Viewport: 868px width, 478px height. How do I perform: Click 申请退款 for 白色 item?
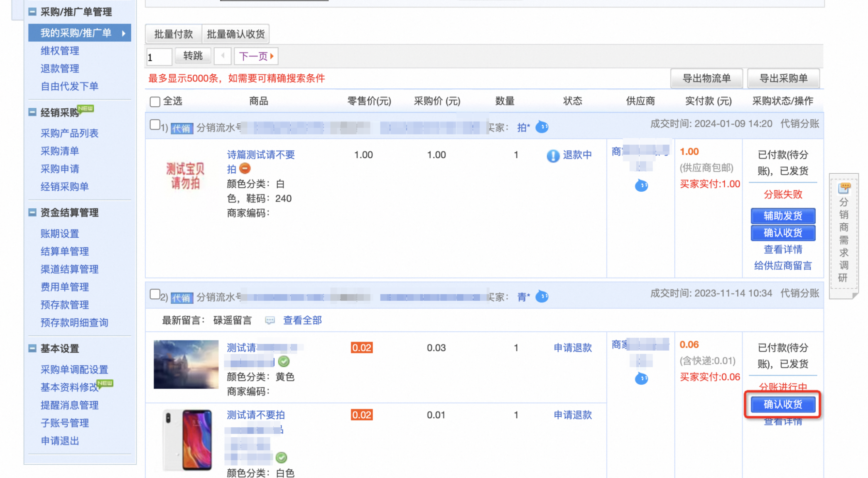pyautogui.click(x=573, y=415)
